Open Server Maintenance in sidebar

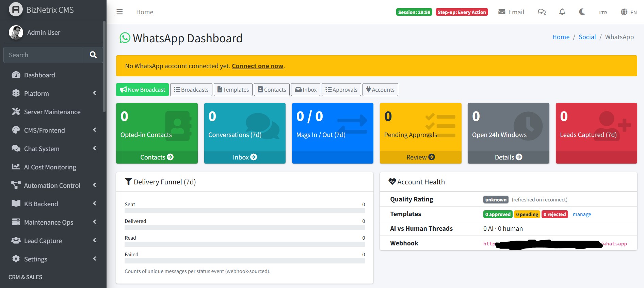pyautogui.click(x=53, y=112)
